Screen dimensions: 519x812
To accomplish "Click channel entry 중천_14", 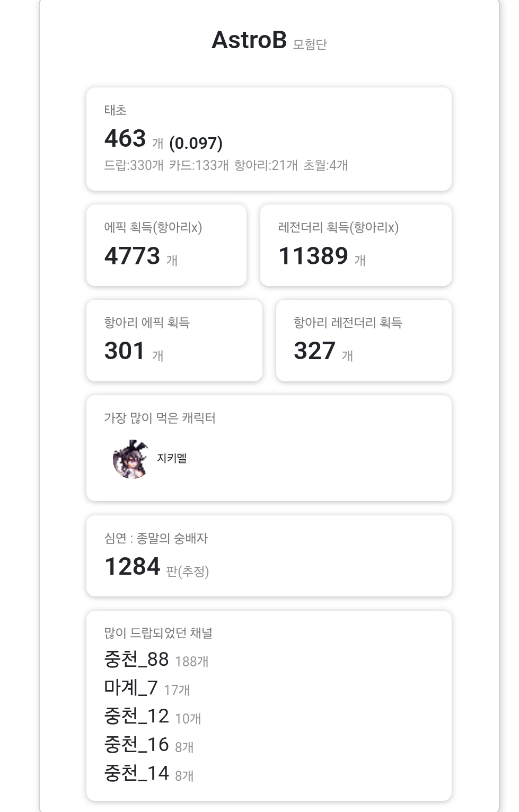I will pos(137,774).
